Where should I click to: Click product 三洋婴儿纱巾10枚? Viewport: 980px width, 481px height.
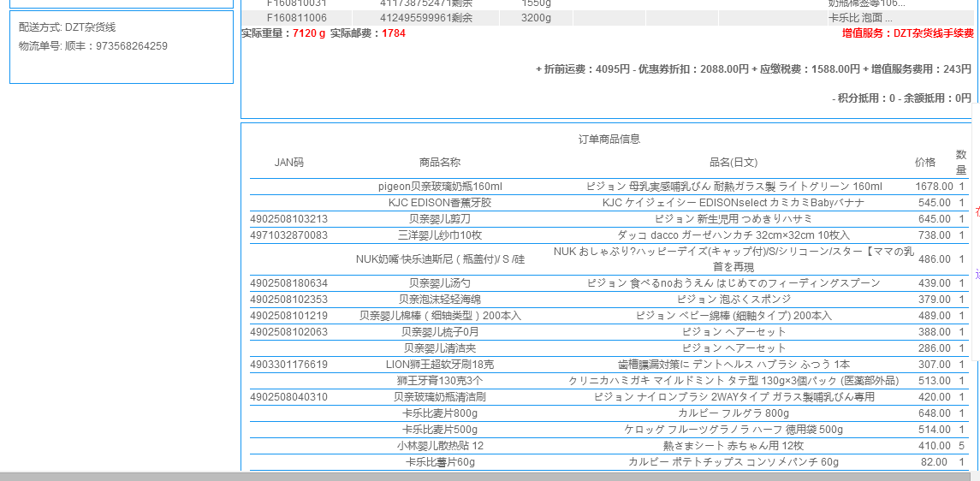pos(440,235)
